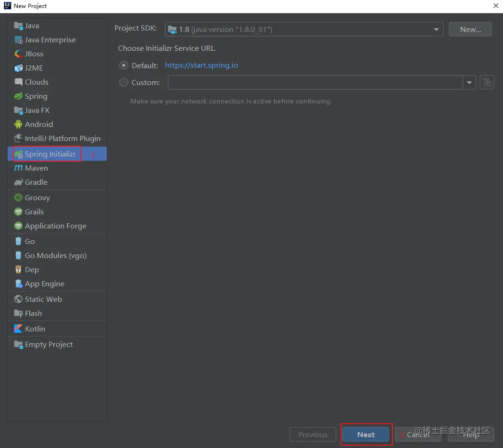
Task: Click the Application Forge icon
Action: 18,226
